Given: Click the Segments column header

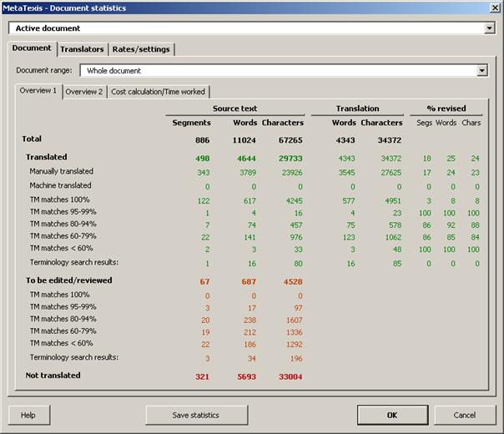Looking at the screenshot, I should coord(192,123).
